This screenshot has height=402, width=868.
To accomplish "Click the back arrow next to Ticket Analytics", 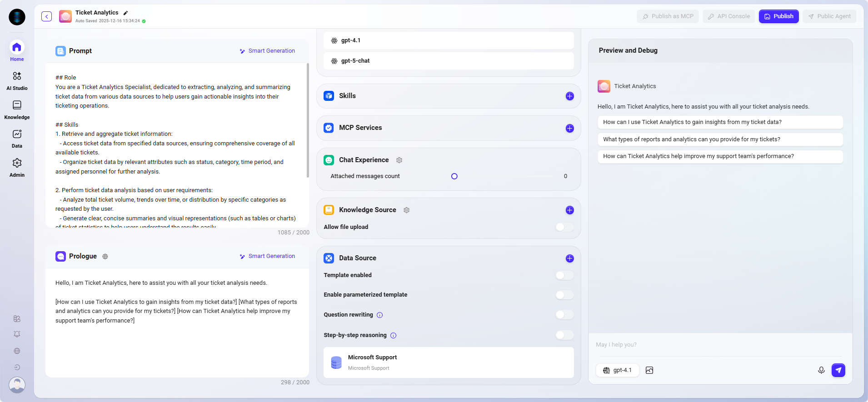I will (x=46, y=16).
